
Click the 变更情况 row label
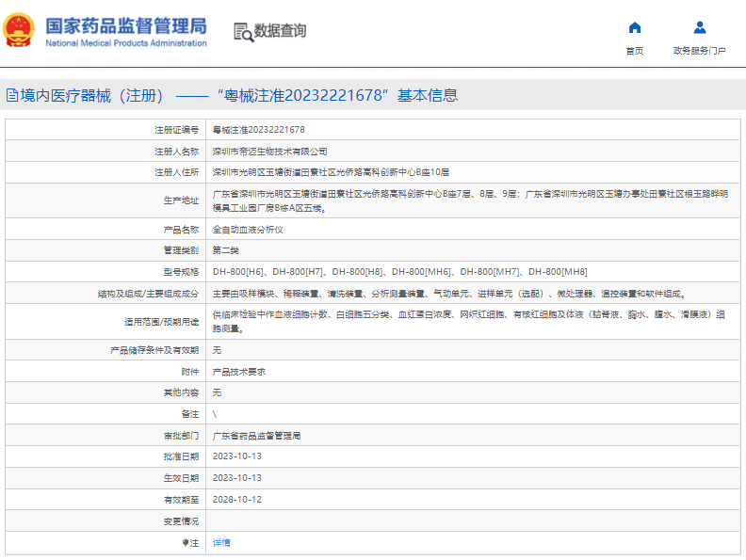[181, 521]
